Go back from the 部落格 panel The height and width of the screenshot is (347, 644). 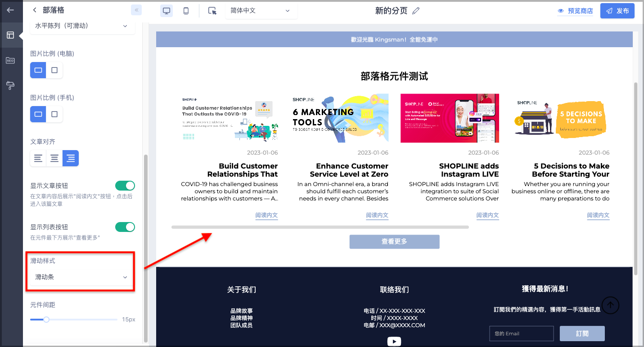[35, 10]
